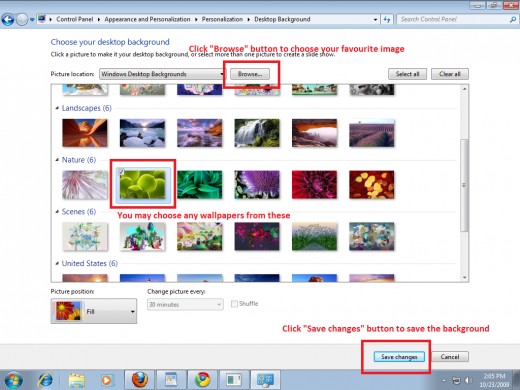Click the refresh button beside address bar

[x=387, y=19]
